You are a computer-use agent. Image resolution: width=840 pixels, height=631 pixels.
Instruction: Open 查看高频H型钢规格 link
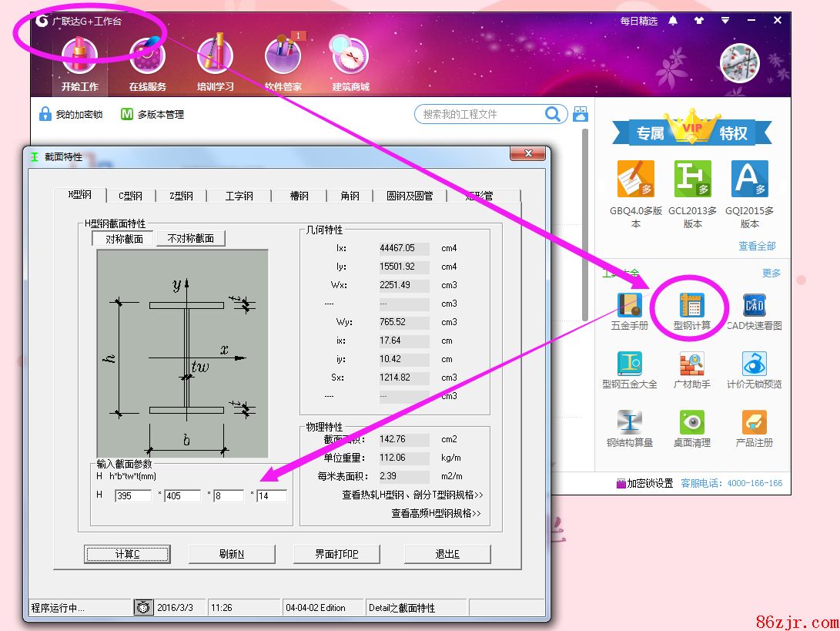click(x=436, y=513)
